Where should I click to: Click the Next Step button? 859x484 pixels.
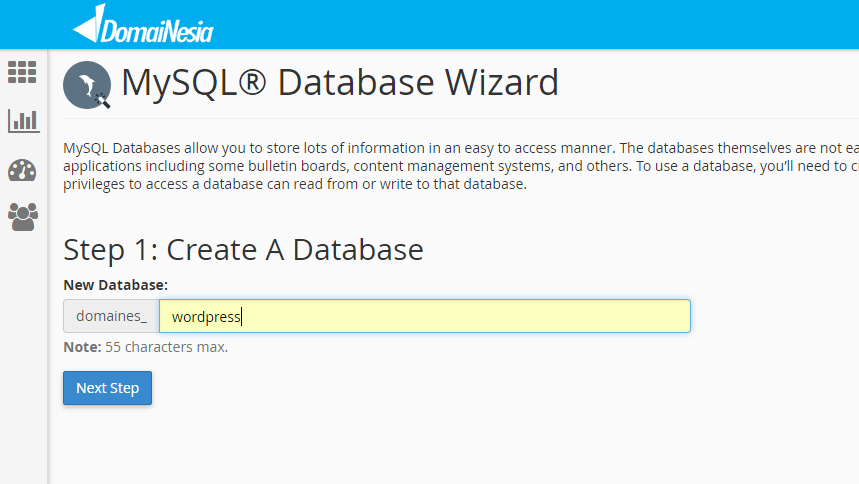pos(107,388)
